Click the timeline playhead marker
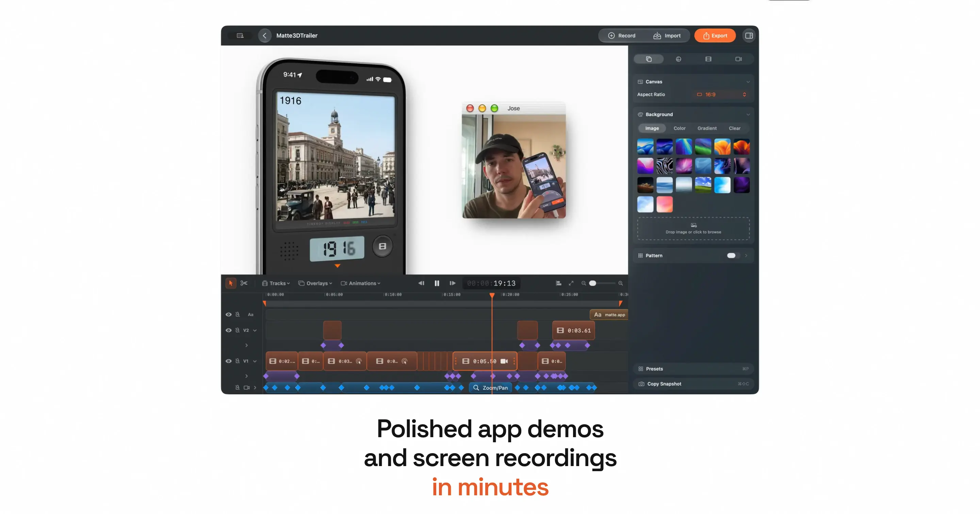This screenshot has width=980, height=514. click(x=492, y=295)
